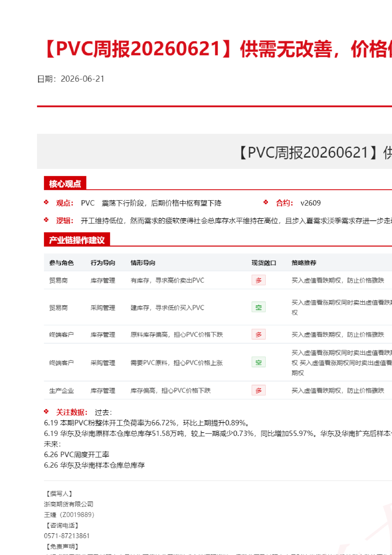This screenshot has height=555, width=392.
Task: Select the date text 2026-06-21
Action: tap(82, 79)
